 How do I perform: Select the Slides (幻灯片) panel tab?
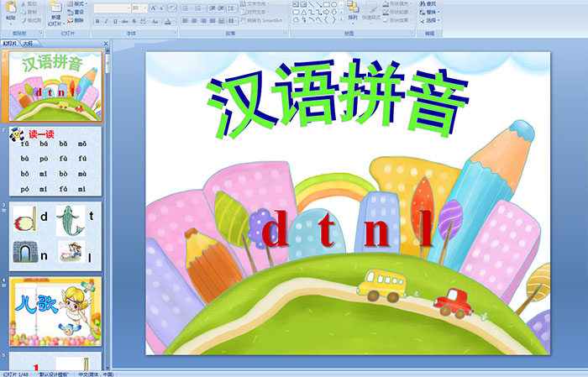10,42
